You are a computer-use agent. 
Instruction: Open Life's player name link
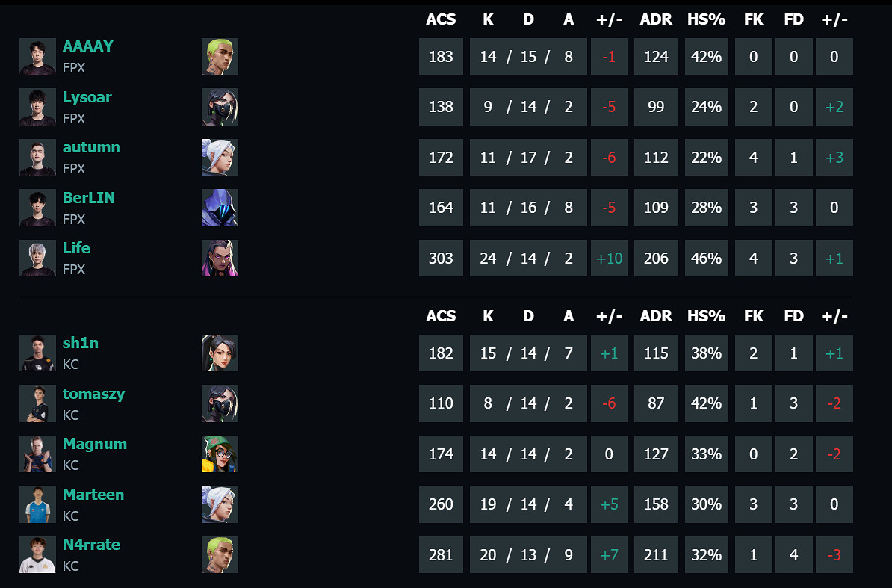click(76, 248)
